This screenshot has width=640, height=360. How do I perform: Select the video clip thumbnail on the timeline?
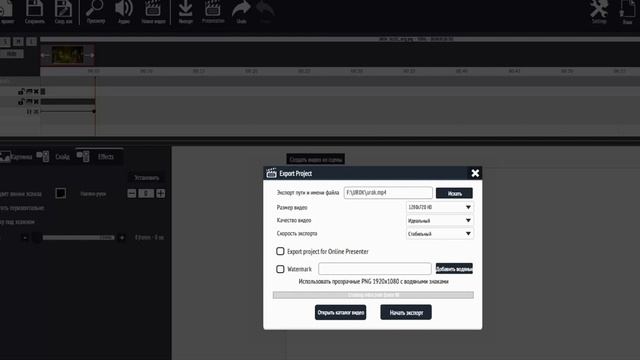(68, 55)
